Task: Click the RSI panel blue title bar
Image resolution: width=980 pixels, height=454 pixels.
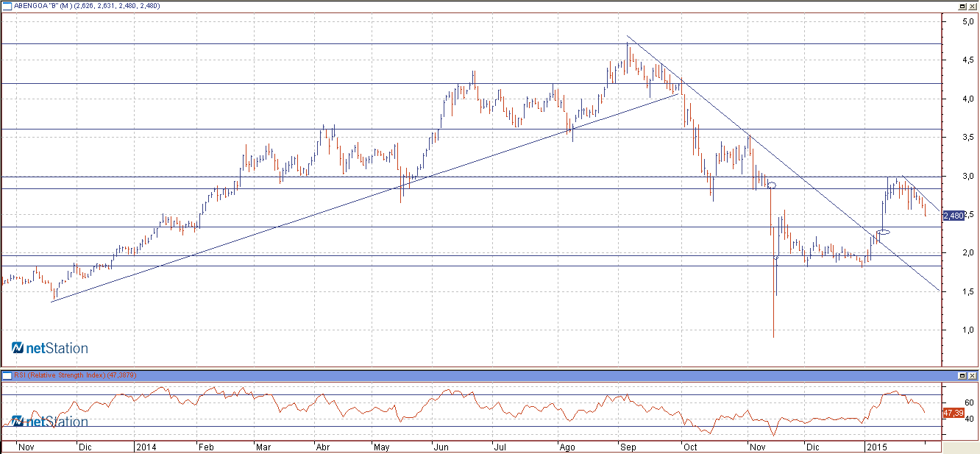Action: pos(489,375)
